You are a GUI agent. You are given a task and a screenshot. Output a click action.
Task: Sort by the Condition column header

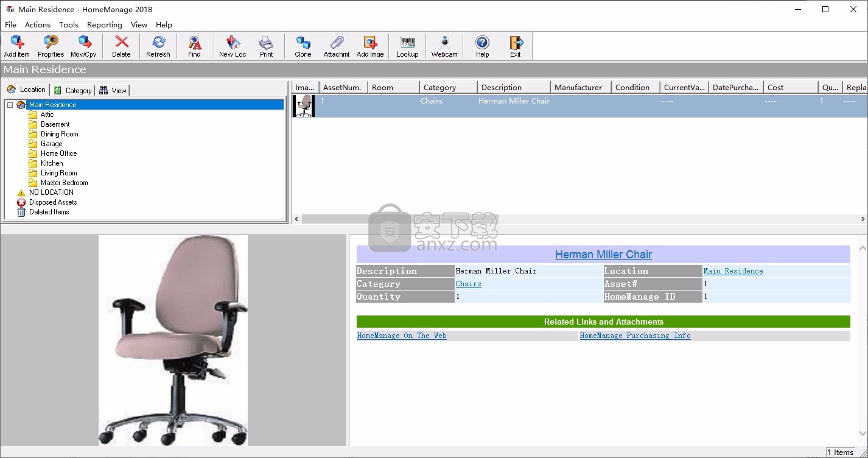coord(635,88)
